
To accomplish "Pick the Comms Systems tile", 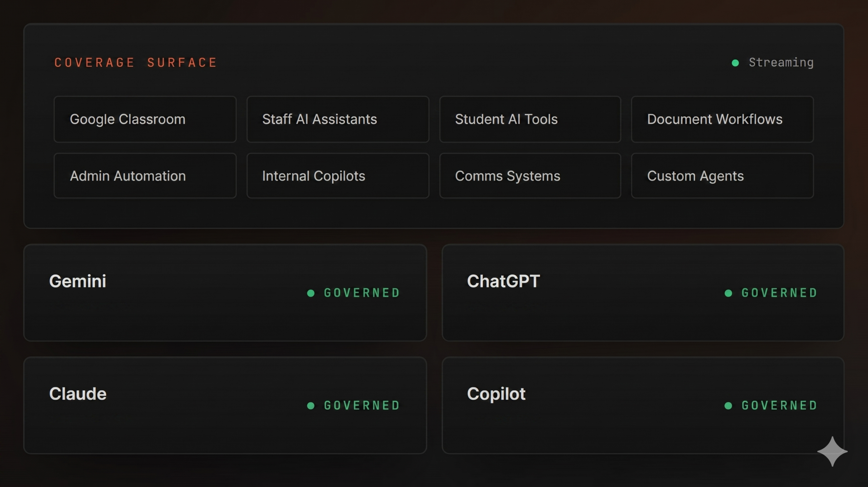I will click(x=530, y=176).
